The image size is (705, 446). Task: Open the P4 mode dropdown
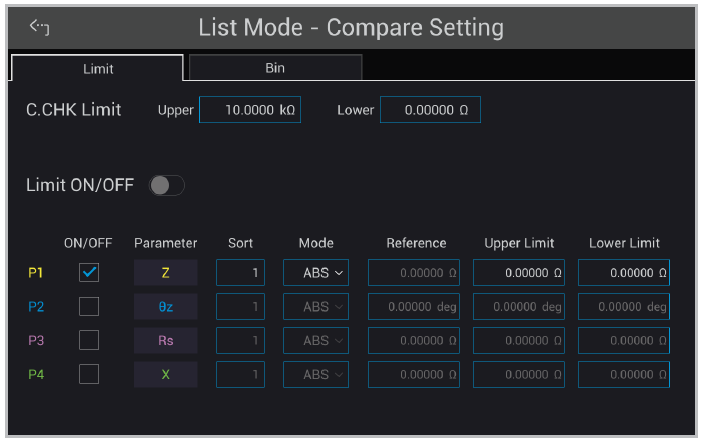click(316, 374)
